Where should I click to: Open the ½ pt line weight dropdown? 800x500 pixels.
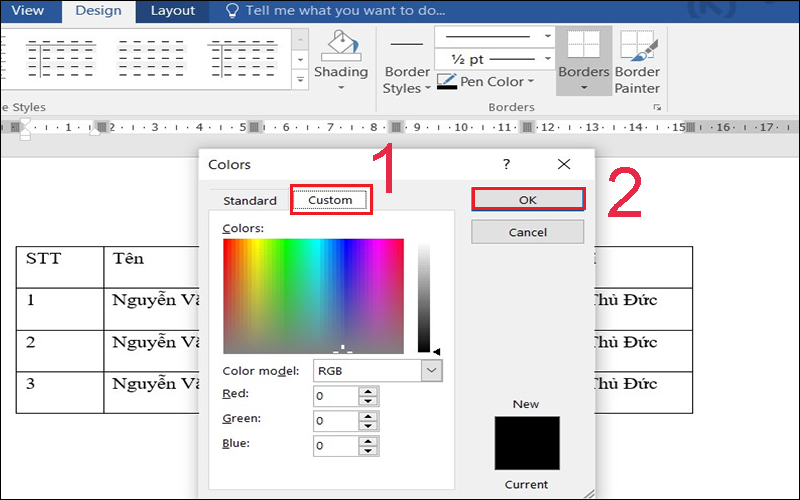(546, 59)
